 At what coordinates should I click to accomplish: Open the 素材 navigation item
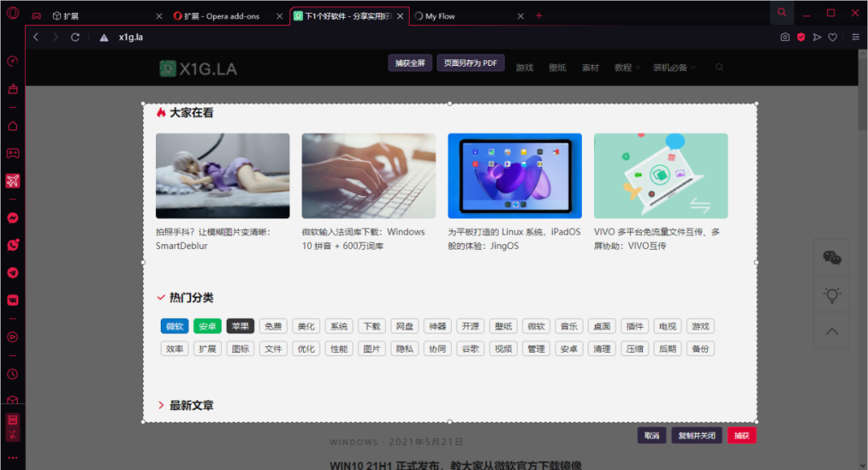[590, 67]
